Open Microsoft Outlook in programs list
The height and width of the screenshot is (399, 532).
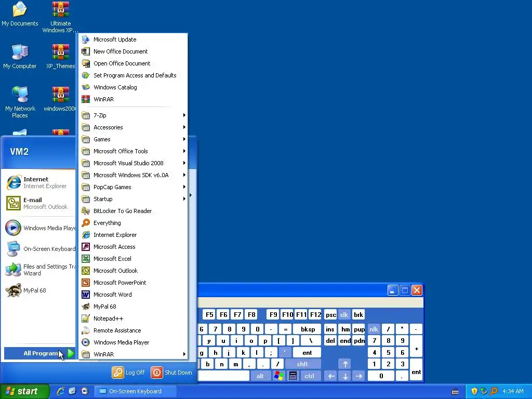(133, 271)
